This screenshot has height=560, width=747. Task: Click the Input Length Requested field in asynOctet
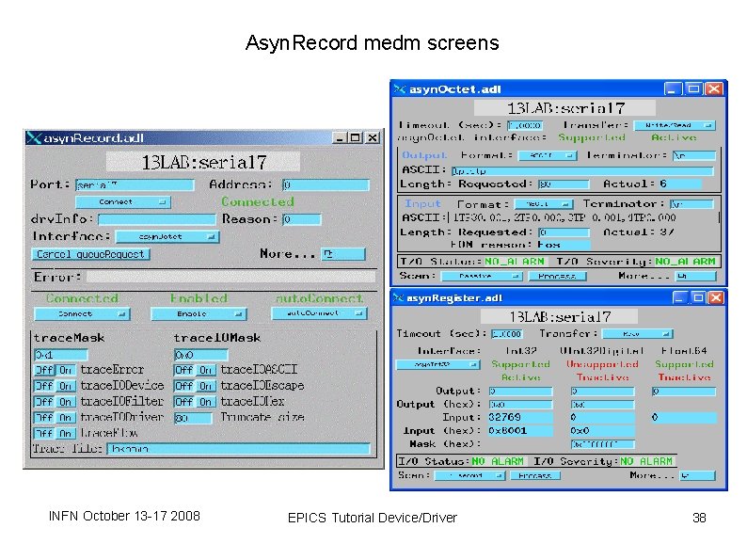pos(564,232)
